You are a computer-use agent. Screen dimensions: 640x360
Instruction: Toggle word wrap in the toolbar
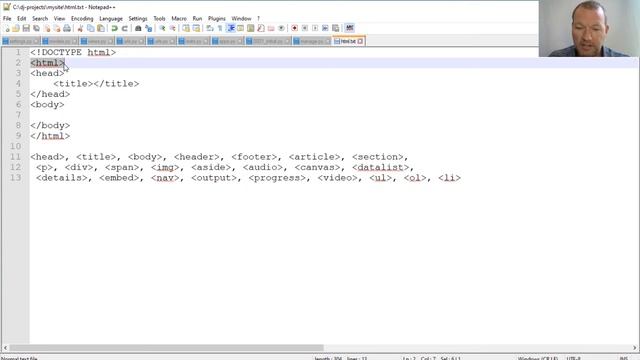(209, 28)
